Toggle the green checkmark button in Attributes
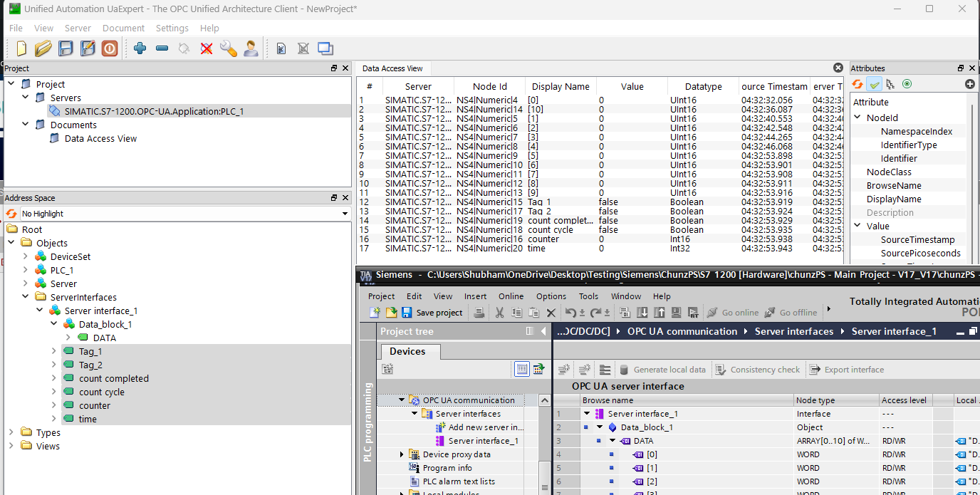 875,84
